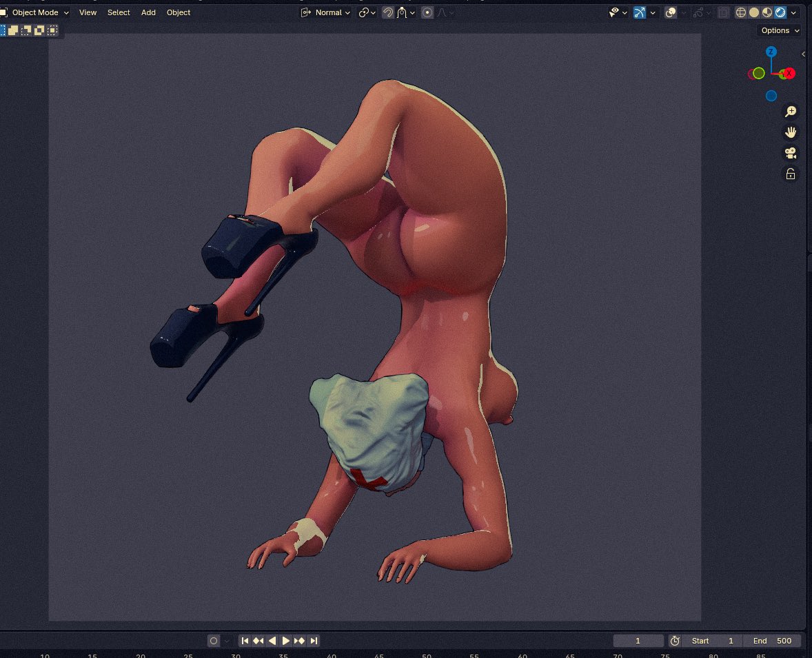Open the Add menu

click(148, 12)
